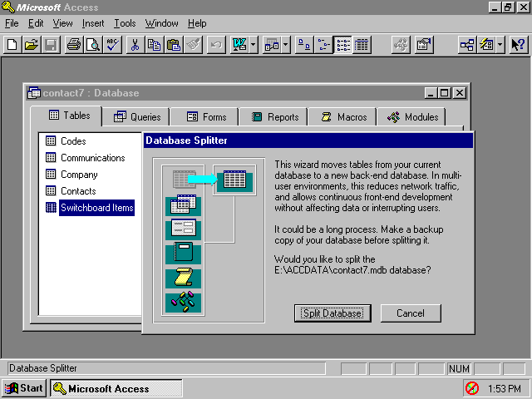The image size is (532, 399).
Task: Select the Company table
Action: click(71, 175)
